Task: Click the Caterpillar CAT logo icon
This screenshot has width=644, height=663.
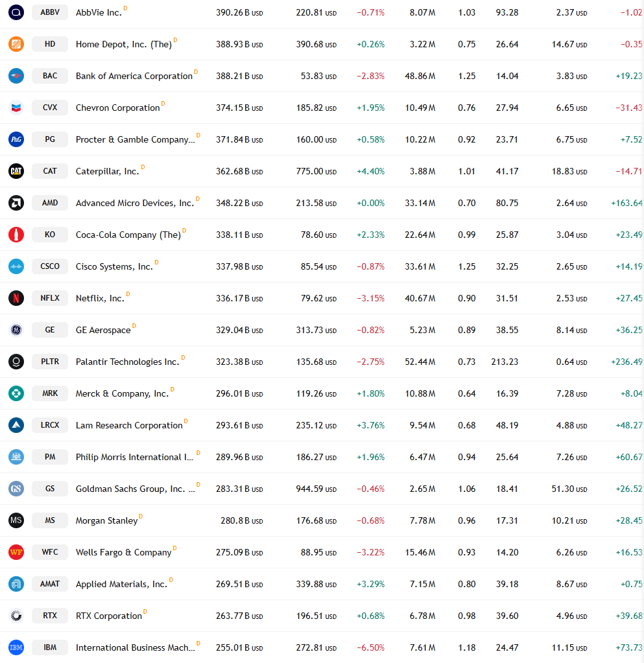Action: coord(16,171)
